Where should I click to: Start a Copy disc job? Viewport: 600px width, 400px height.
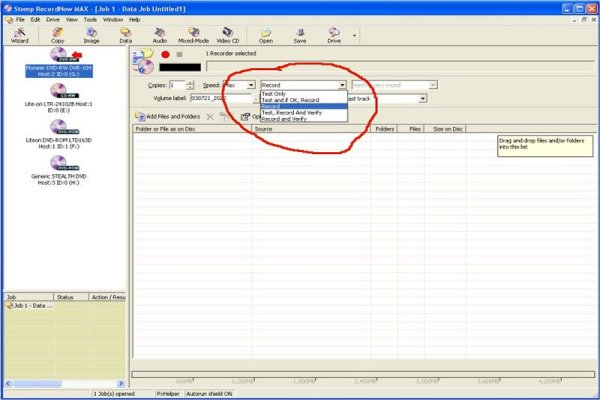pos(57,36)
